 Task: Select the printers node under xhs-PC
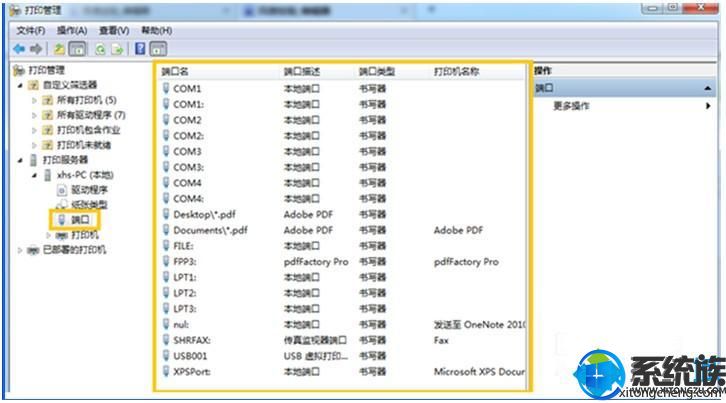tap(84, 235)
